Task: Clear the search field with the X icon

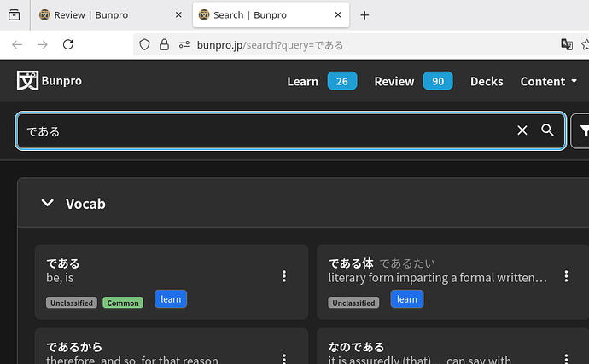Action: [x=522, y=130]
